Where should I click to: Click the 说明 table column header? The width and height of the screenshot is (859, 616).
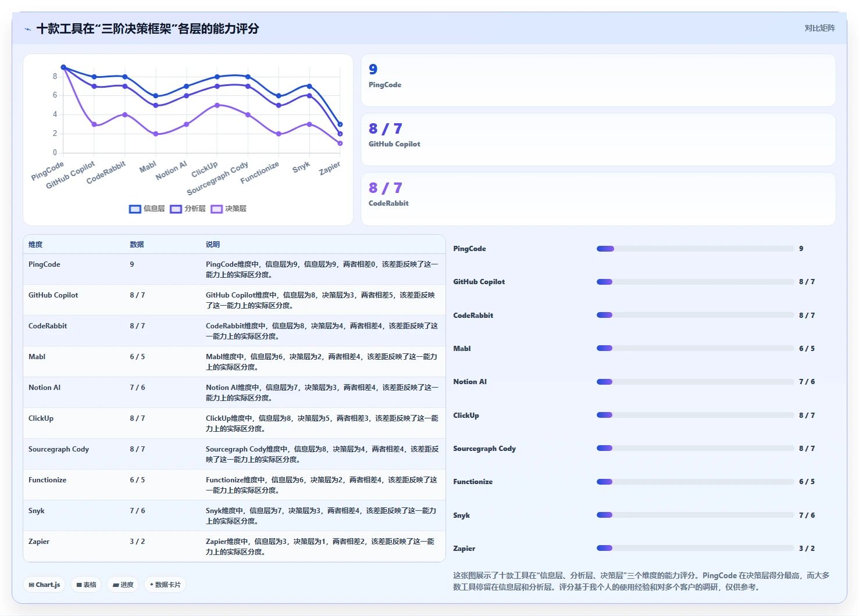click(x=213, y=245)
